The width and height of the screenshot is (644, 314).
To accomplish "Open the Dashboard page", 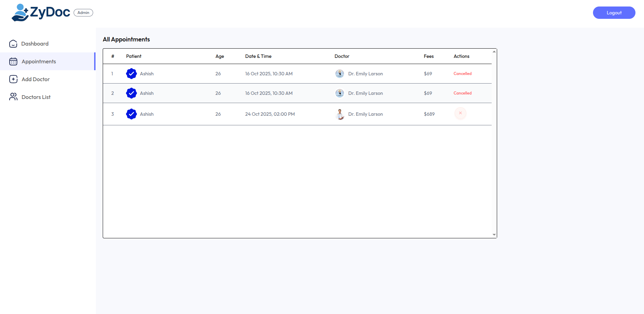I will [35, 44].
